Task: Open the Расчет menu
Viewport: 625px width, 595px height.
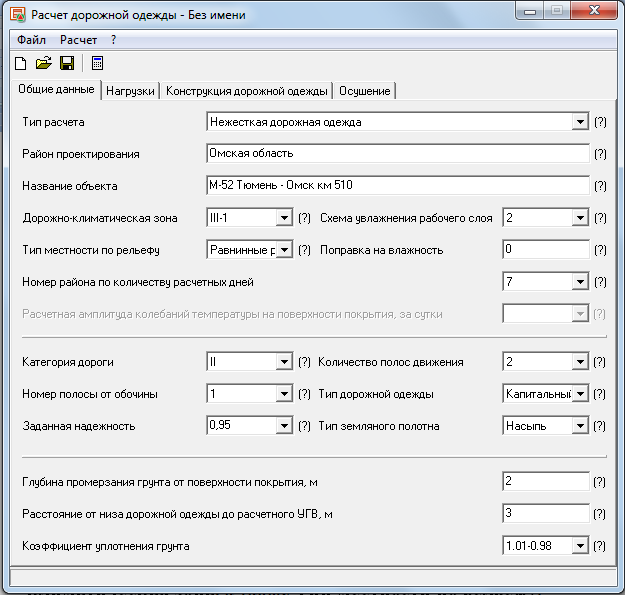Action: click(x=79, y=40)
